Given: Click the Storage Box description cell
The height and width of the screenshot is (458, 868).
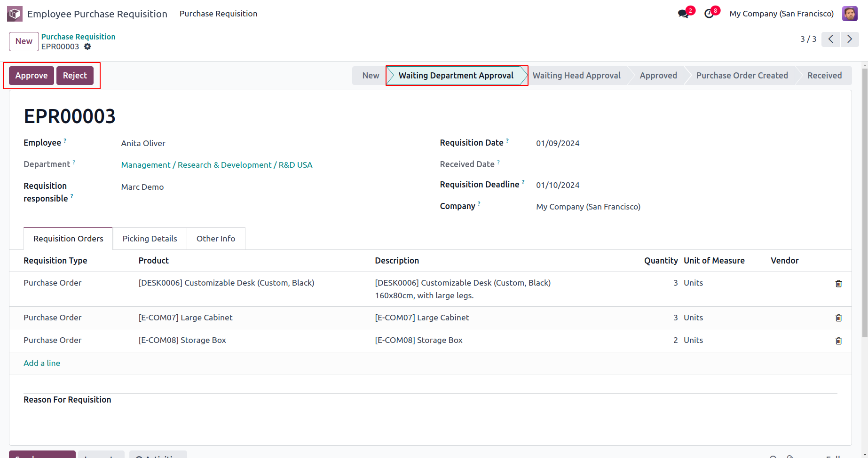Looking at the screenshot, I should (418, 340).
